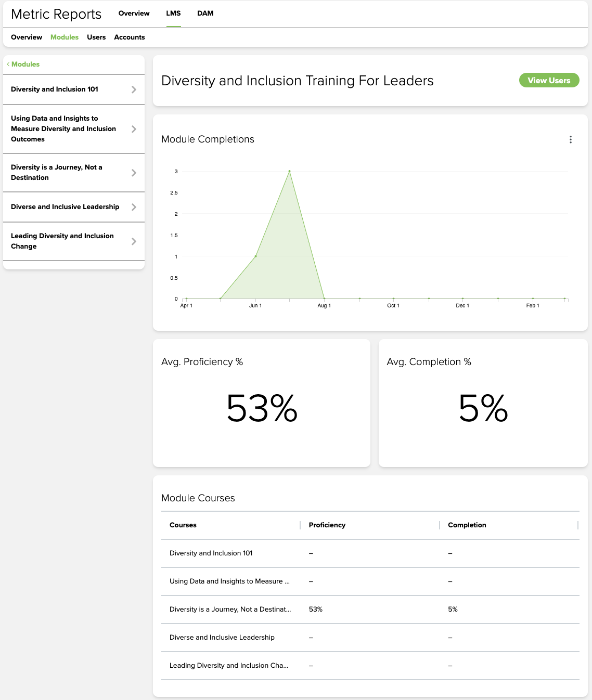Click the Leading Diversity and Inclusion Change arrow
Image resolution: width=592 pixels, height=700 pixels.
point(134,241)
